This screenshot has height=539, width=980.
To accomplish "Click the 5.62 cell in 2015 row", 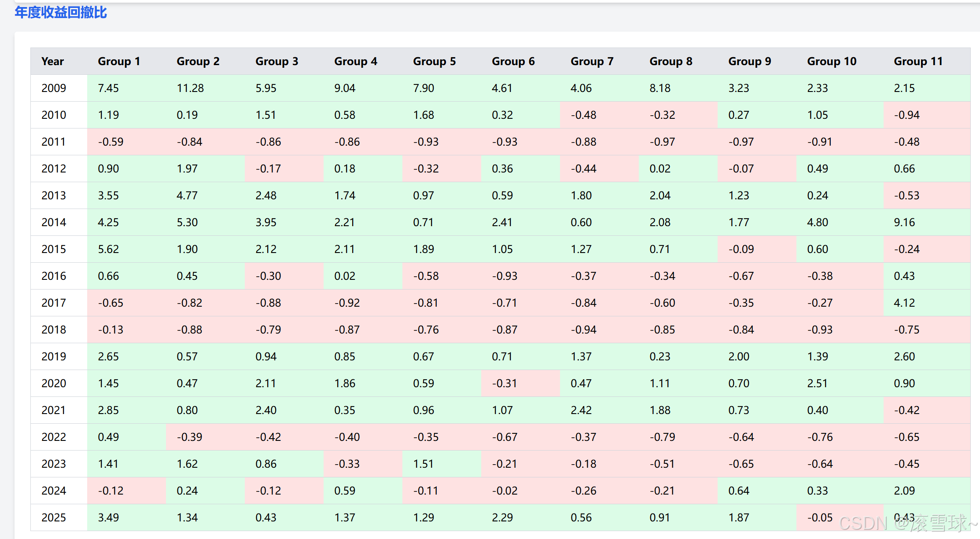I will coord(108,249).
